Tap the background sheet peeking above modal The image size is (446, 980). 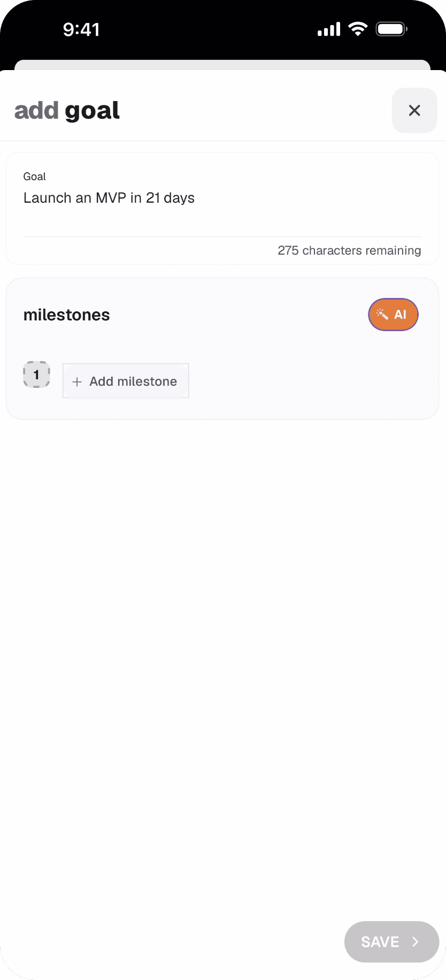[222, 65]
